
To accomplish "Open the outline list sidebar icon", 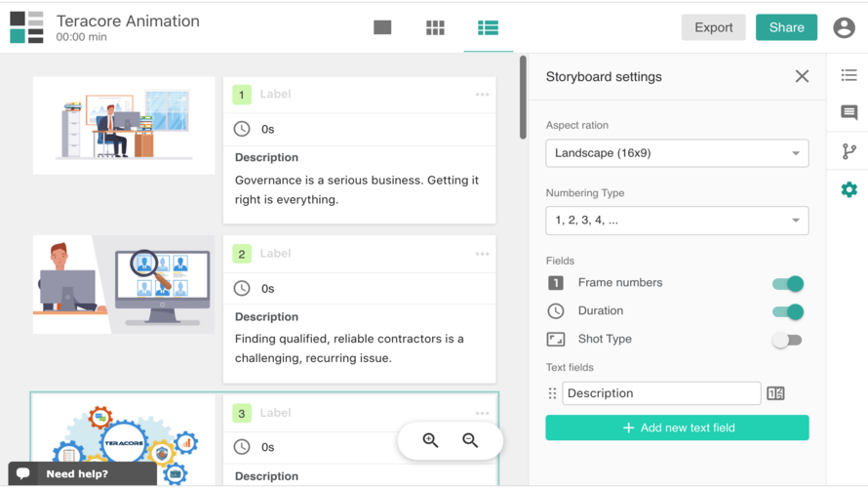I will (848, 75).
